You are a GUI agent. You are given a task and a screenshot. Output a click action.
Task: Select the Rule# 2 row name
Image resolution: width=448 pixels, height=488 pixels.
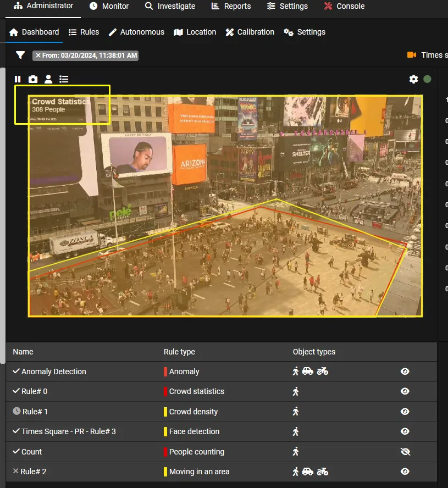coord(34,472)
